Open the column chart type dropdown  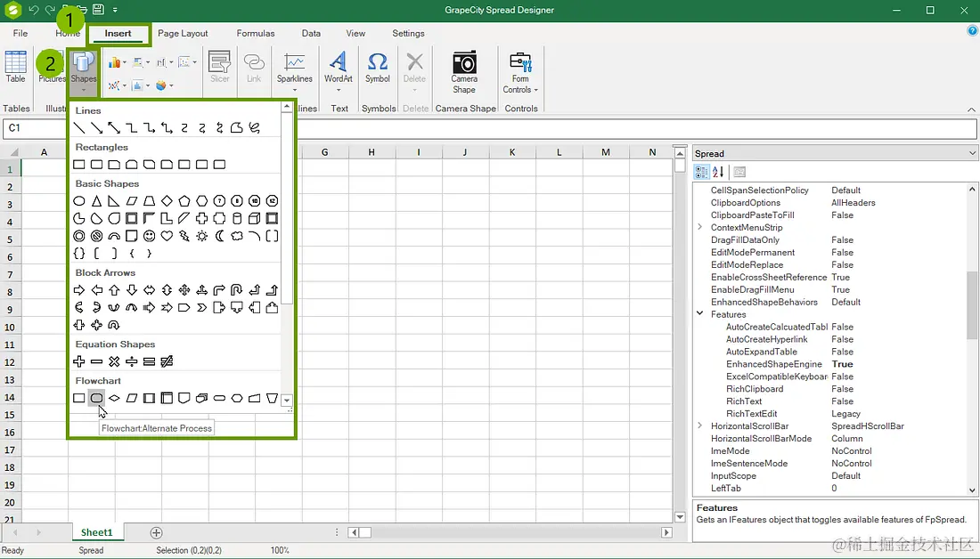click(125, 62)
